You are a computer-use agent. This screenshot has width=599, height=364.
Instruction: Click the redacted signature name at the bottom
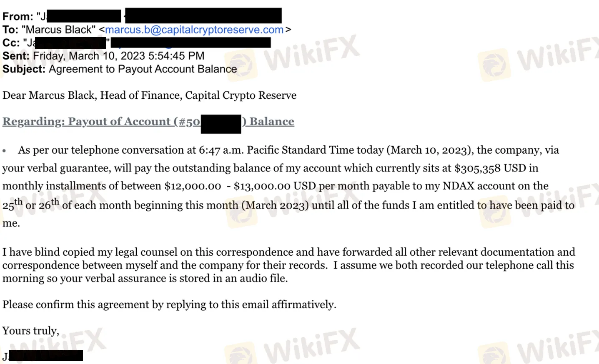click(x=45, y=356)
